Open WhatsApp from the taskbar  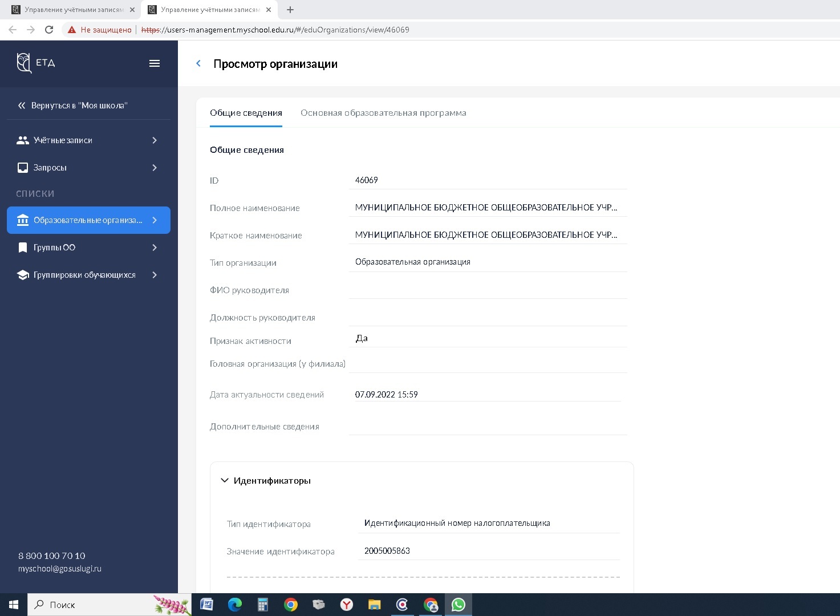pos(458,605)
